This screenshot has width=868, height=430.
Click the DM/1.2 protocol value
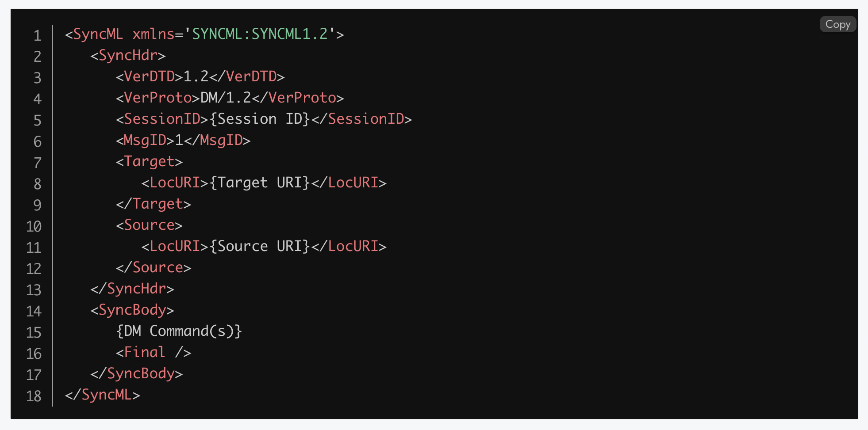(226, 98)
